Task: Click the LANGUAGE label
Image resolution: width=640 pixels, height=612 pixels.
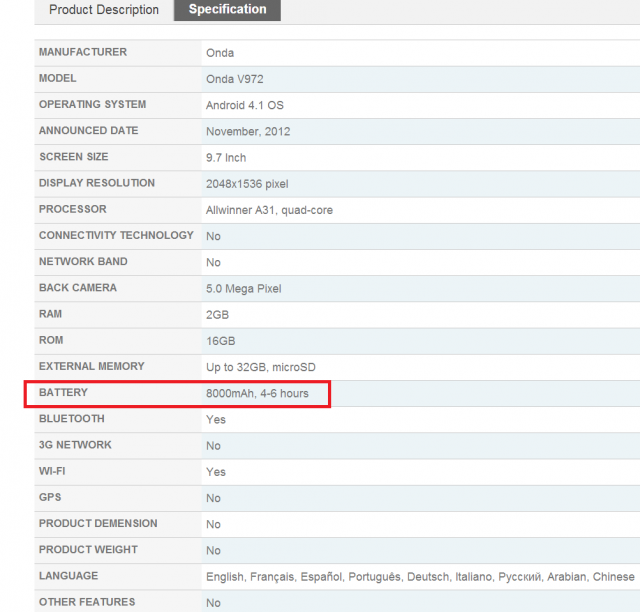Action: click(x=68, y=576)
